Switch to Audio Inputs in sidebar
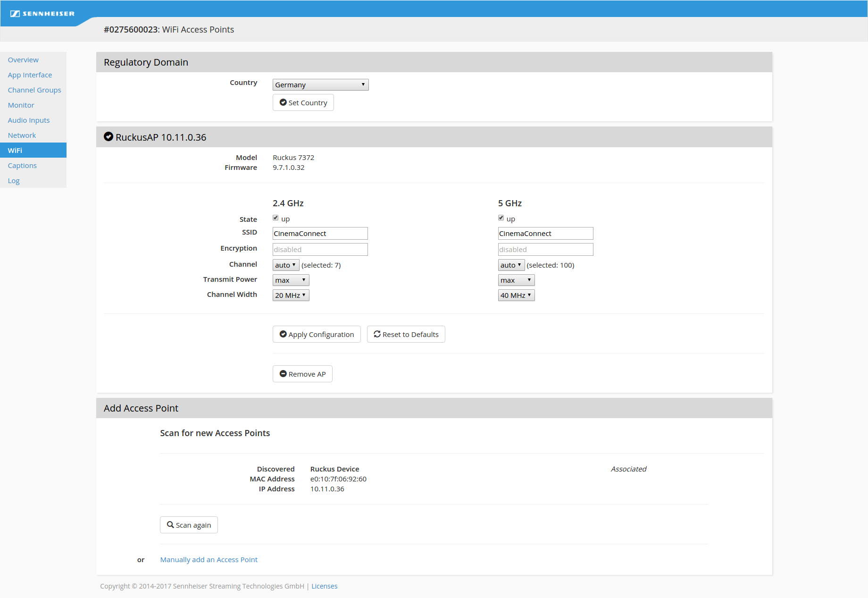The image size is (868, 598). 29,120
